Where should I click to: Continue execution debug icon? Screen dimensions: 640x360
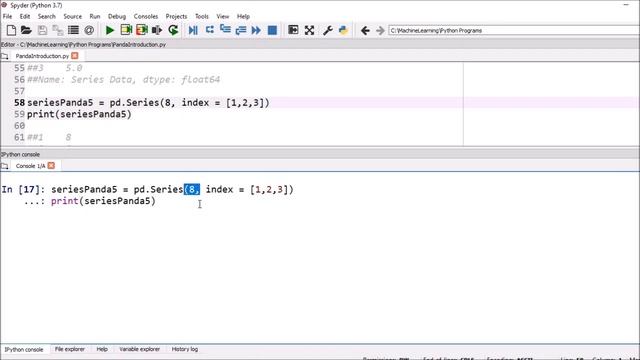[256, 30]
